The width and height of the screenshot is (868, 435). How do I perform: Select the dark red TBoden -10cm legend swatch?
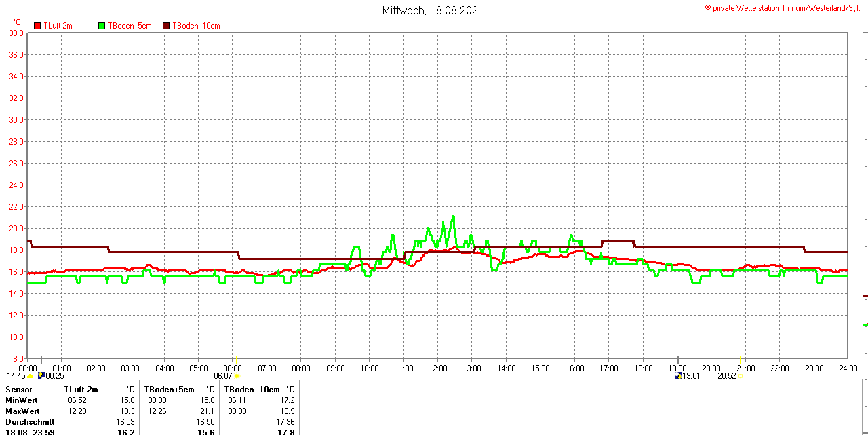(x=166, y=26)
